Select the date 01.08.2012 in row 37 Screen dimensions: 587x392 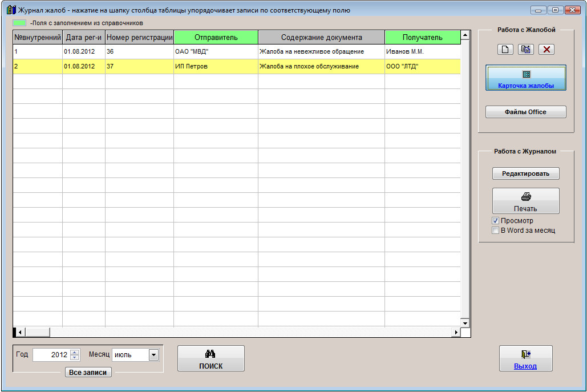(x=83, y=67)
